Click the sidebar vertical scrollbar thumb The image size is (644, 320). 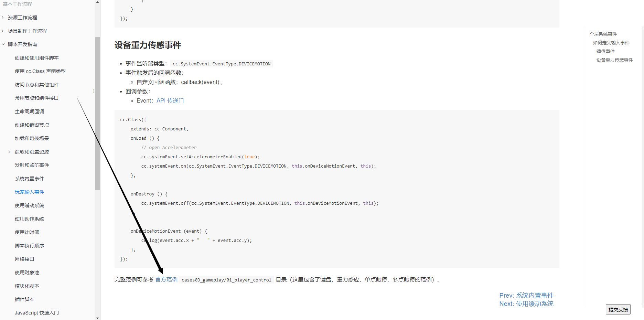pyautogui.click(x=98, y=114)
